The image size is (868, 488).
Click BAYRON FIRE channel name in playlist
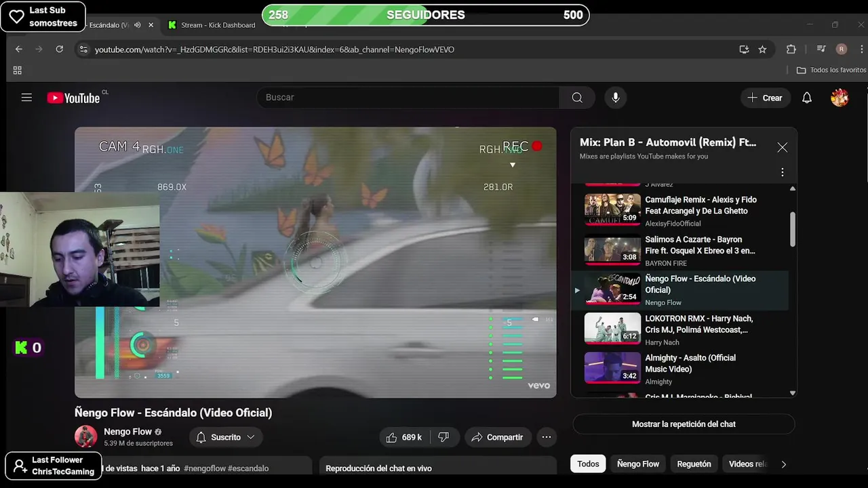click(666, 263)
